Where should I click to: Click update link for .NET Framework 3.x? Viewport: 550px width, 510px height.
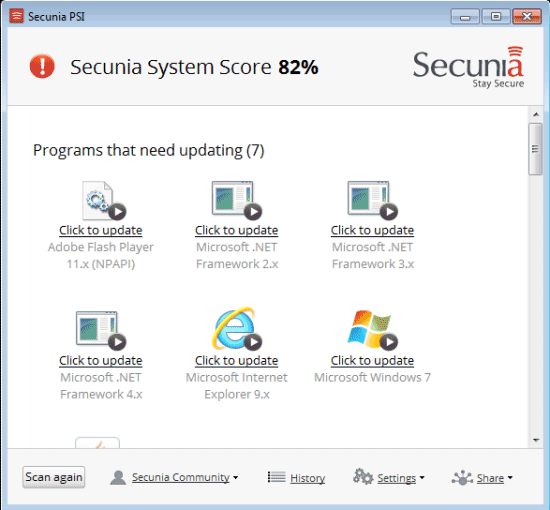pos(373,230)
